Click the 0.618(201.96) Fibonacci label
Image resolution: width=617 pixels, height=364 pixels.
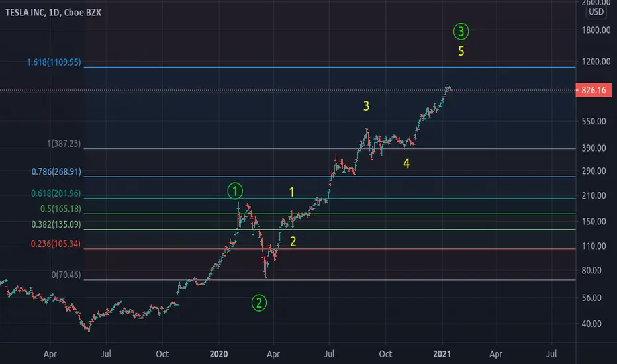56,193
